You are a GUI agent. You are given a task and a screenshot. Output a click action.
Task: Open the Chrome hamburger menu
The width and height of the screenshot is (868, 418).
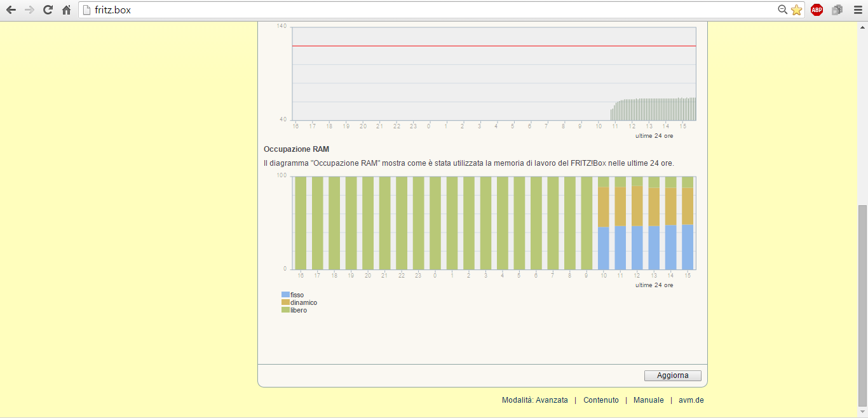[x=857, y=10]
